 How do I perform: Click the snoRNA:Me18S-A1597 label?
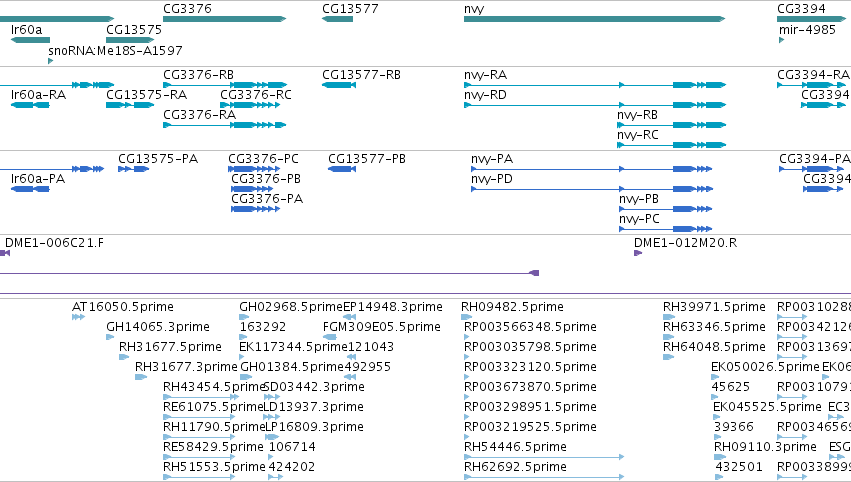115,50
